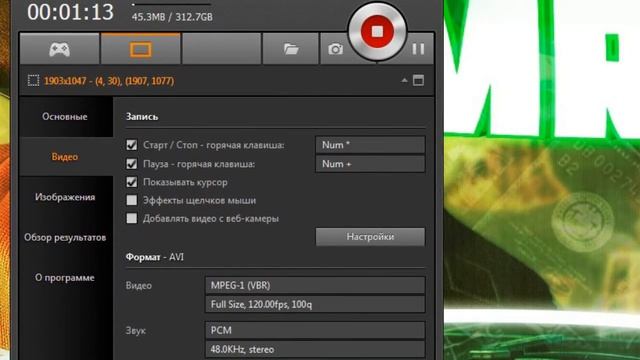Click the PCM audio codec field
The width and height of the screenshot is (640, 360).
point(315,330)
